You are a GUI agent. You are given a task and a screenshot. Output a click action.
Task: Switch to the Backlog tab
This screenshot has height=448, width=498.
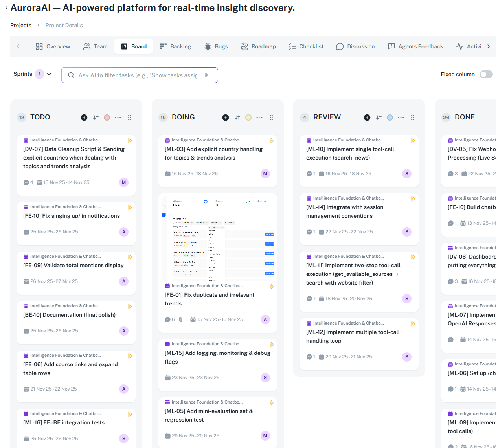[175, 46]
